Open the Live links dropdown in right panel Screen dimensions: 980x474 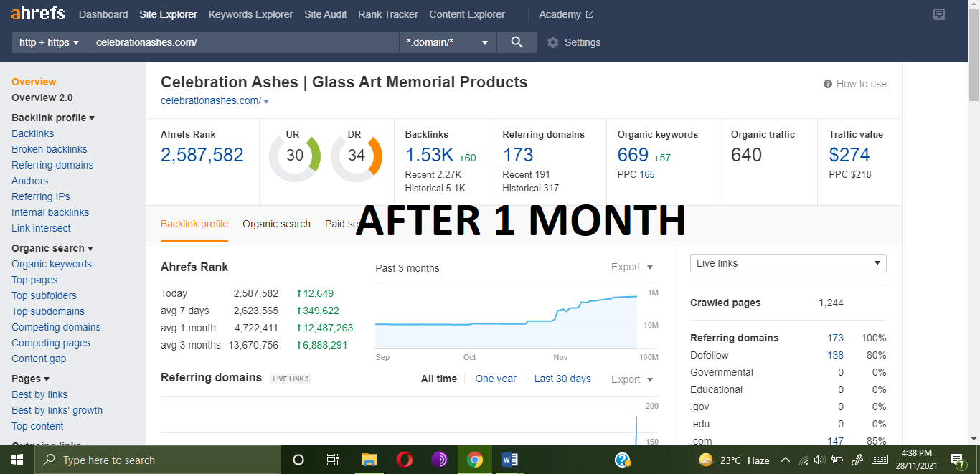pyautogui.click(x=787, y=263)
